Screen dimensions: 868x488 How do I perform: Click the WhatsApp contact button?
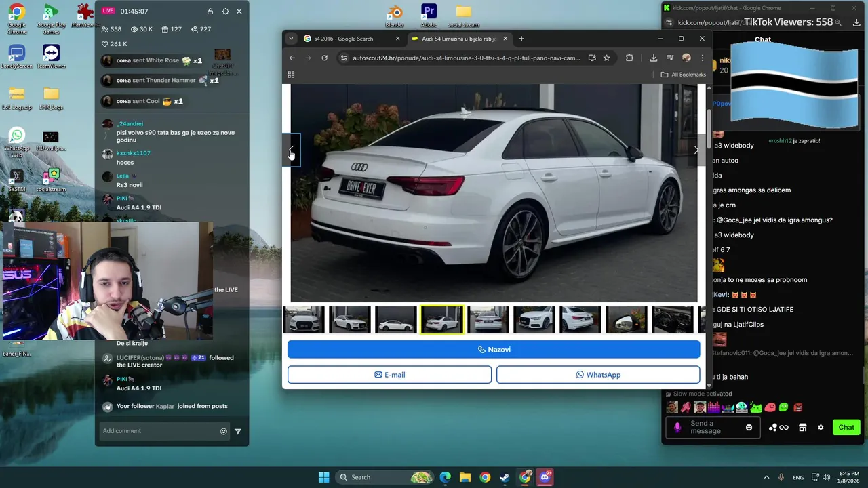tap(598, 375)
